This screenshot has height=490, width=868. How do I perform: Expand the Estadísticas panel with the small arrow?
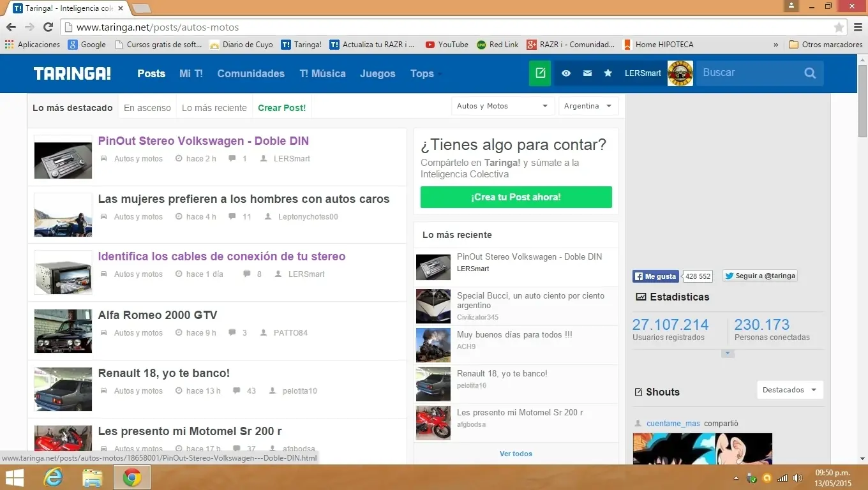[728, 353]
